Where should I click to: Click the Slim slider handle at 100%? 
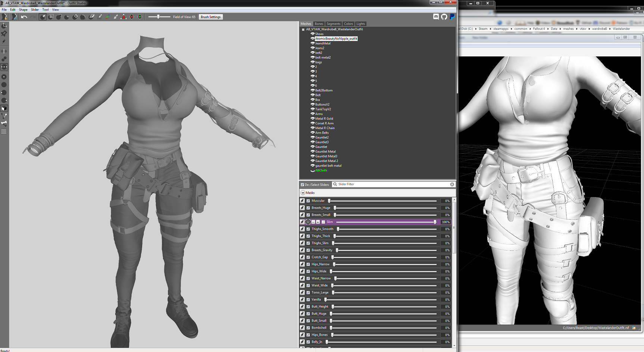pos(435,222)
